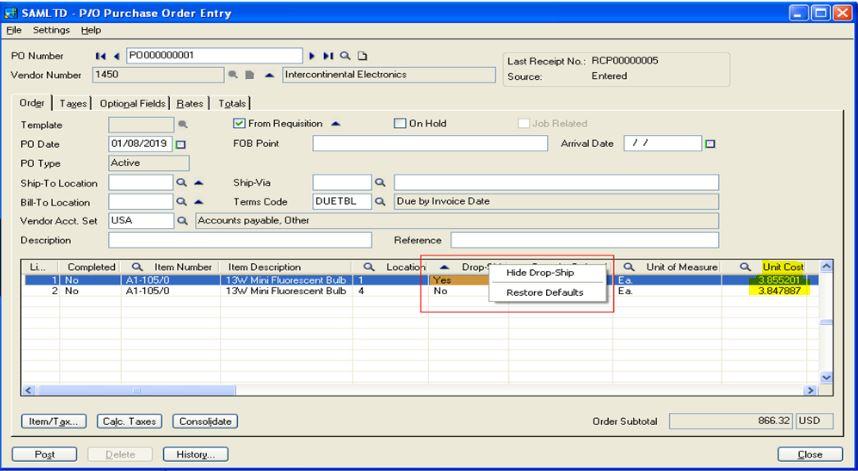Open Help menu
858x471 pixels.
pyautogui.click(x=91, y=30)
